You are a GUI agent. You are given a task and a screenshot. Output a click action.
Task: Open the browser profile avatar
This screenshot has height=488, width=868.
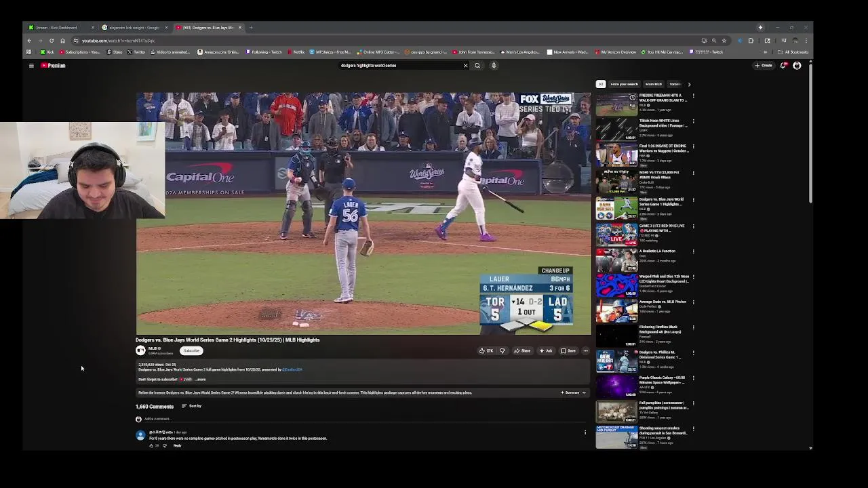[x=795, y=41]
